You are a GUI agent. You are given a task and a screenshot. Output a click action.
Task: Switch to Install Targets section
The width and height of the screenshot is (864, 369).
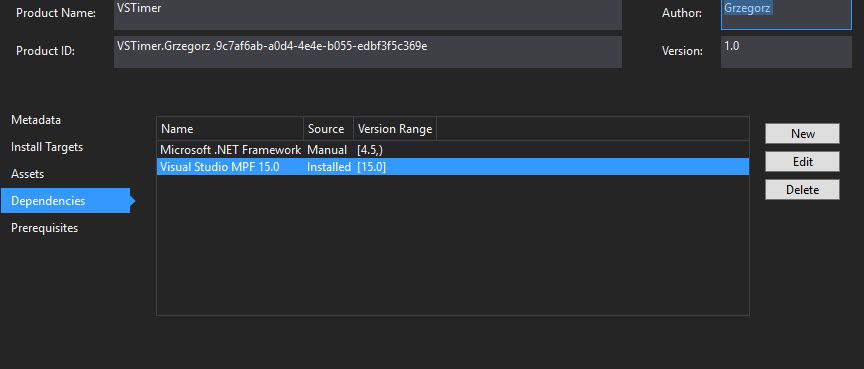tap(47, 147)
